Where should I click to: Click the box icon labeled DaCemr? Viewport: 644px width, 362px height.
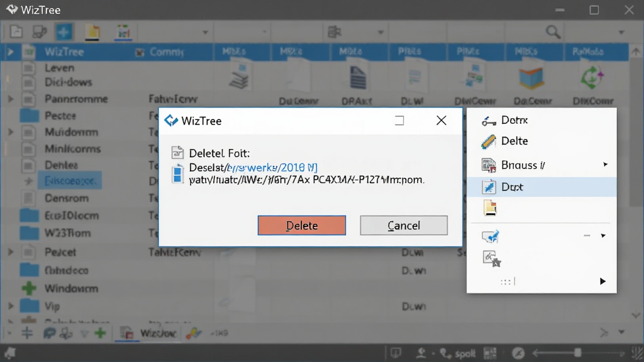coord(531,77)
